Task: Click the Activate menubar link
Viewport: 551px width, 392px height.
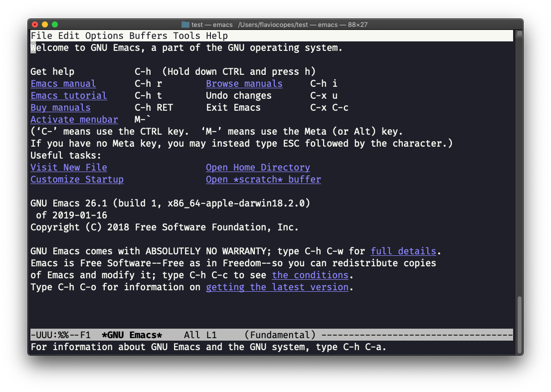Action: point(74,120)
